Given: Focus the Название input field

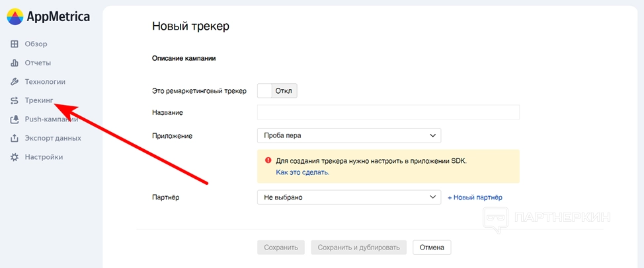Looking at the screenshot, I should [x=388, y=112].
